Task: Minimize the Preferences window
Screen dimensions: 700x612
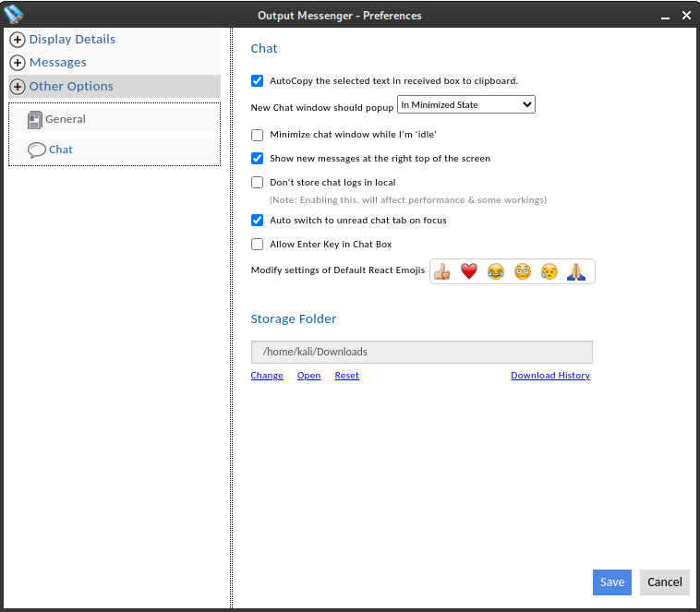Action: click(665, 16)
